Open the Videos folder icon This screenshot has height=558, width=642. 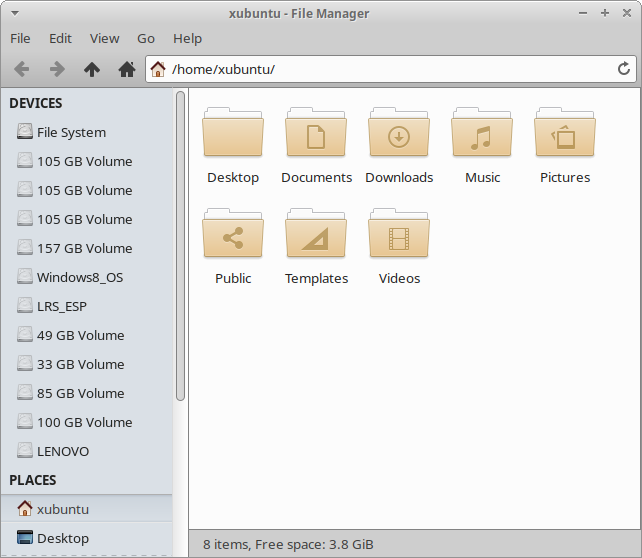(x=399, y=237)
